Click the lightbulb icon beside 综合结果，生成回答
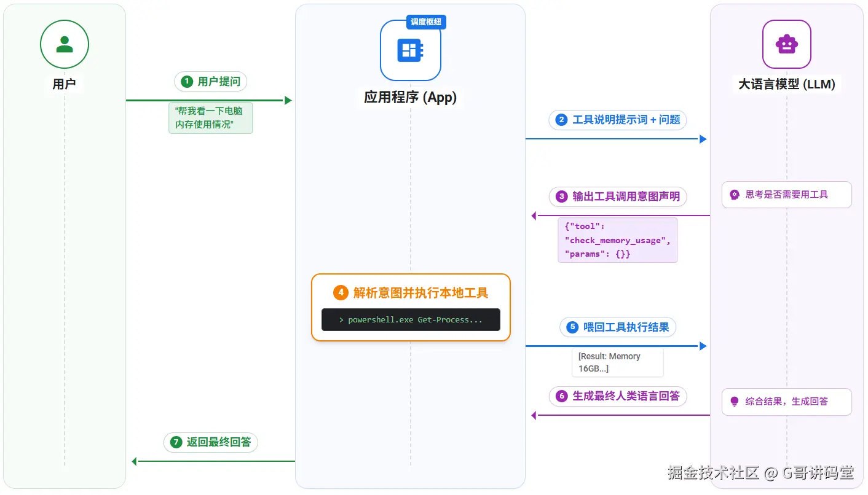The height and width of the screenshot is (495, 868). (x=734, y=402)
